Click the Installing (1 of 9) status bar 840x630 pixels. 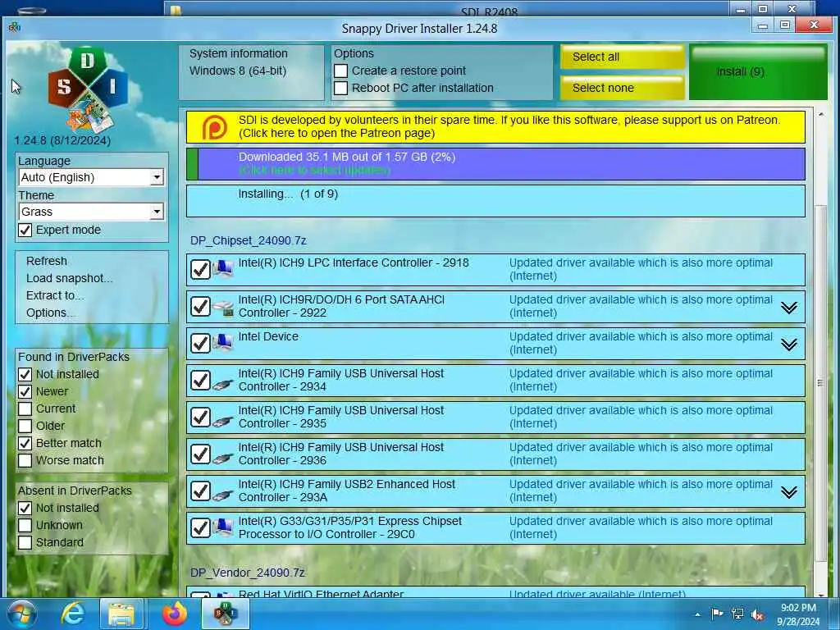[495, 201]
